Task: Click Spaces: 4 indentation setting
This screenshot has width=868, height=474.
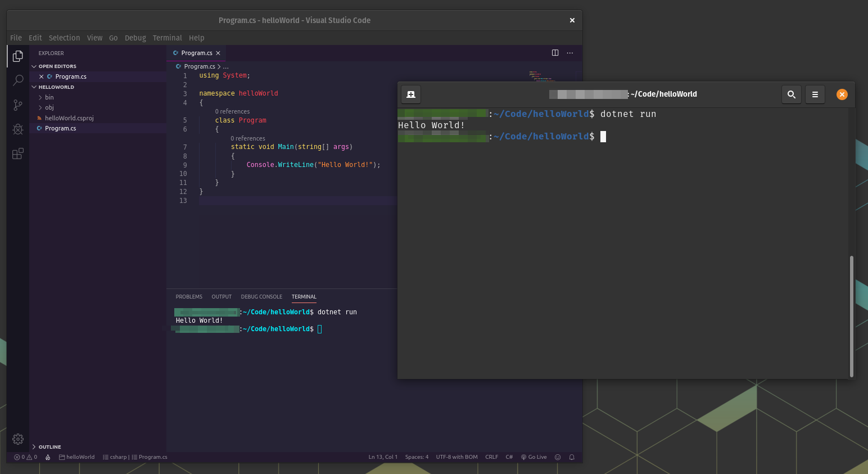Action: (417, 457)
